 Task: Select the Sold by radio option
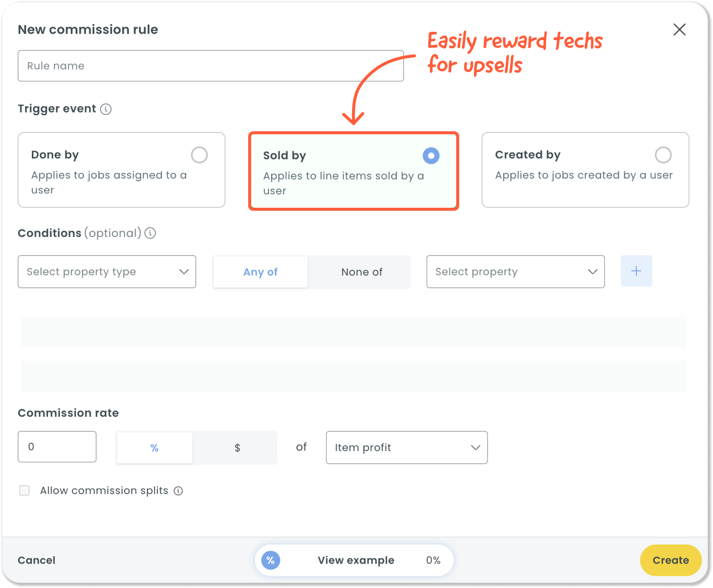(431, 156)
